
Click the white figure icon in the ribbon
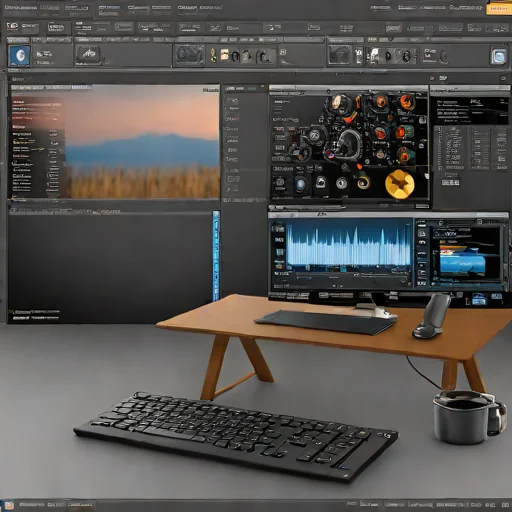[x=374, y=55]
